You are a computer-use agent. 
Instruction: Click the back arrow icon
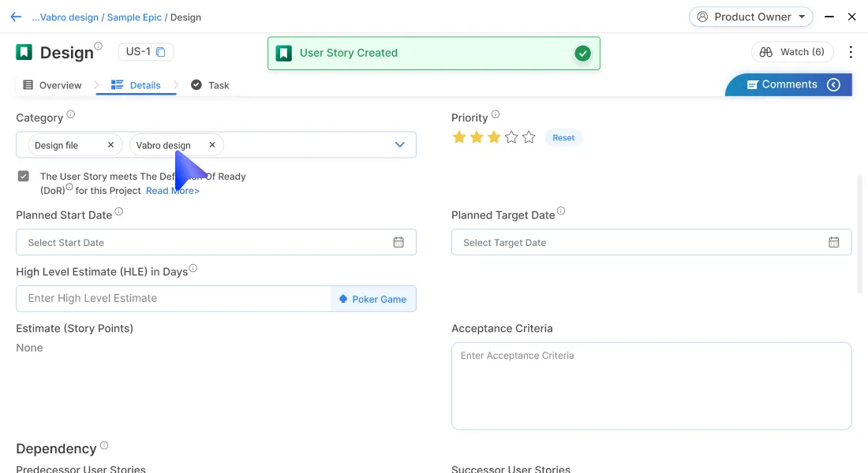click(x=16, y=17)
